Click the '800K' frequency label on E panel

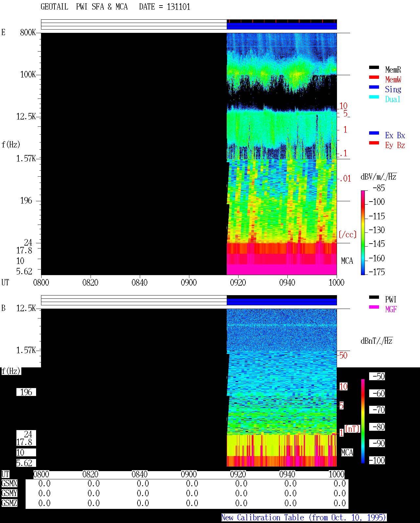(x=28, y=32)
